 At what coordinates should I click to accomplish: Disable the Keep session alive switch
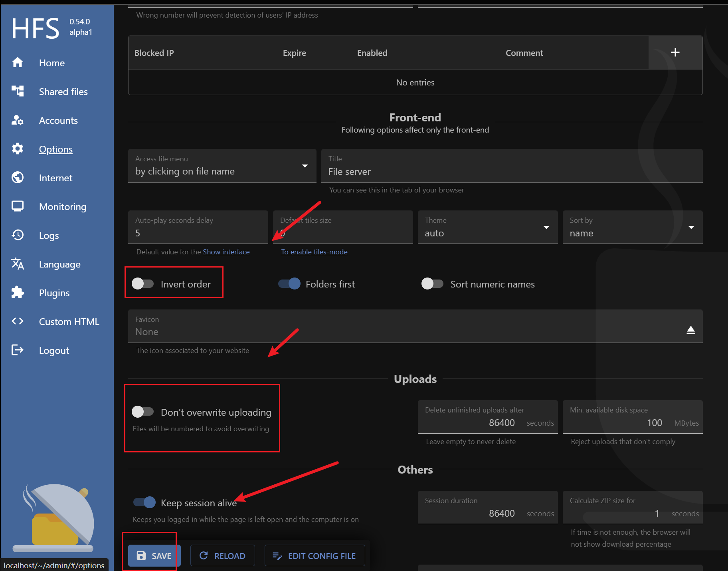(x=144, y=502)
